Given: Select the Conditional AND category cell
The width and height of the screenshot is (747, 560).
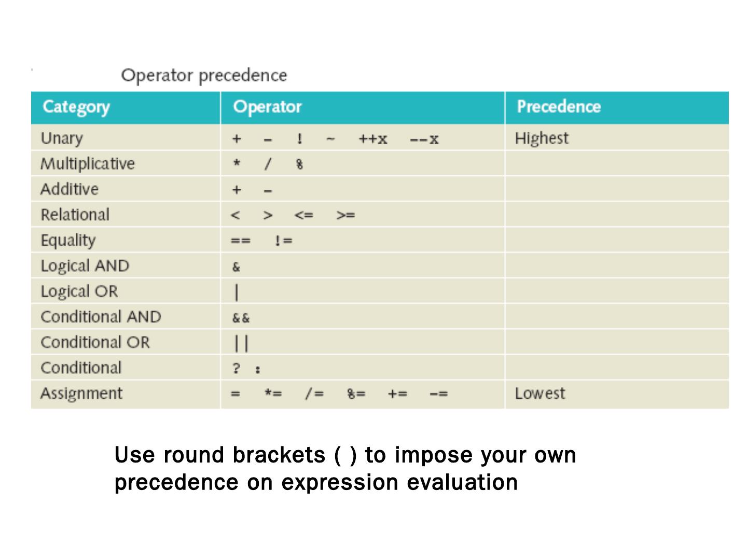Looking at the screenshot, I should click(101, 317).
